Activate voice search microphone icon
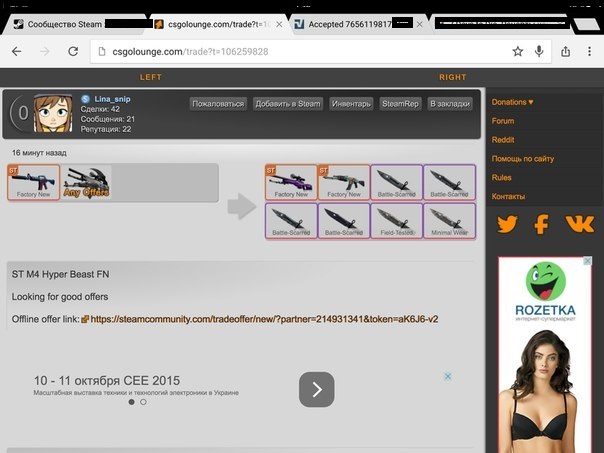 coord(539,51)
